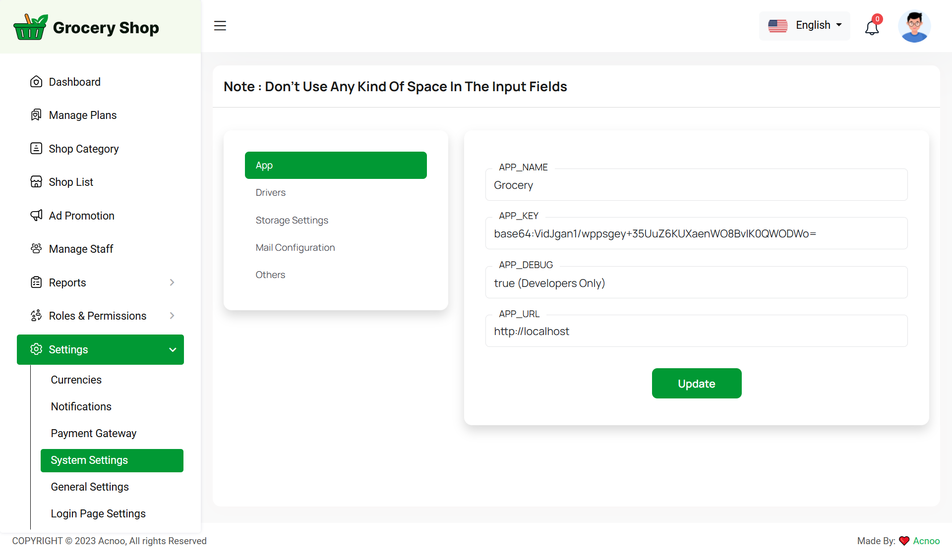Open the notification bell
Screen dimensions: 952x560
[872, 28]
